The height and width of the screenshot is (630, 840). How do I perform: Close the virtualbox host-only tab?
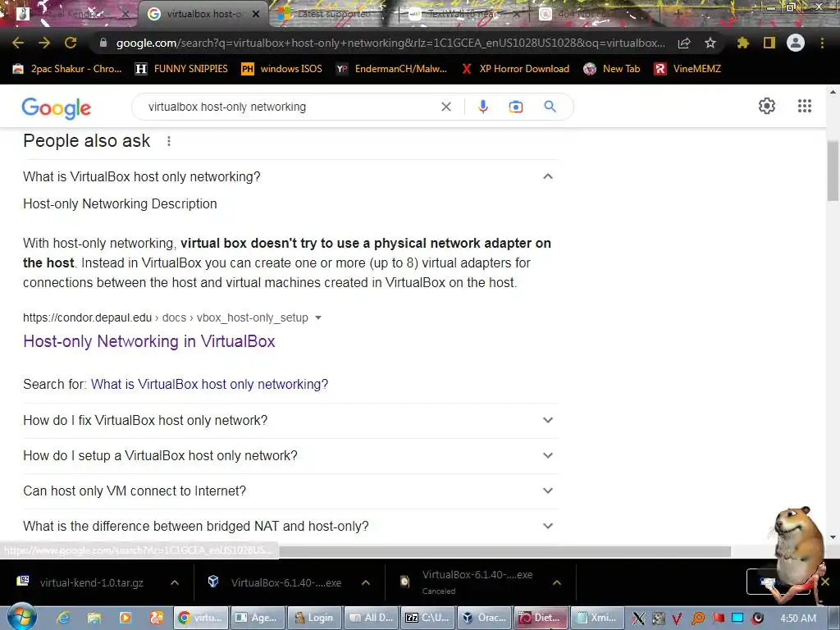pyautogui.click(x=256, y=14)
